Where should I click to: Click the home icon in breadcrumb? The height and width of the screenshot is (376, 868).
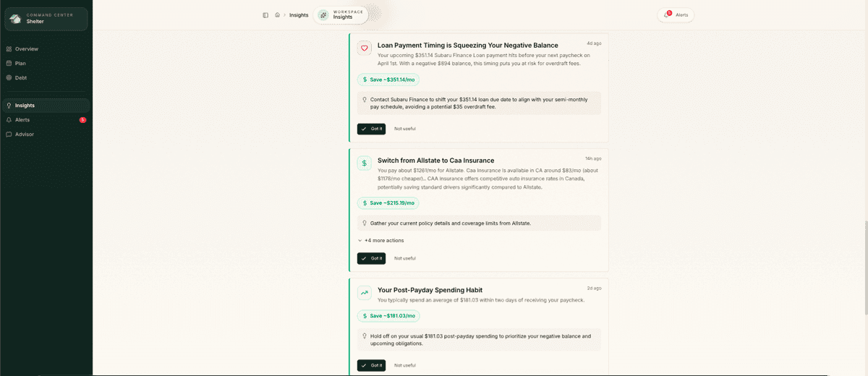click(278, 15)
